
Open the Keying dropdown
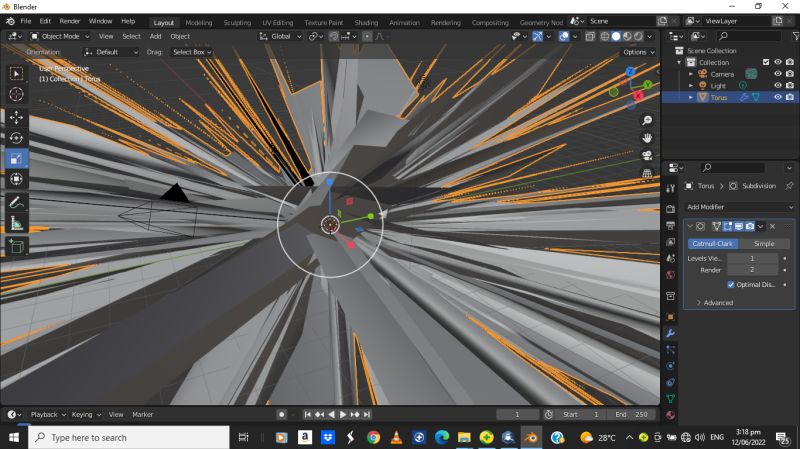coord(86,414)
